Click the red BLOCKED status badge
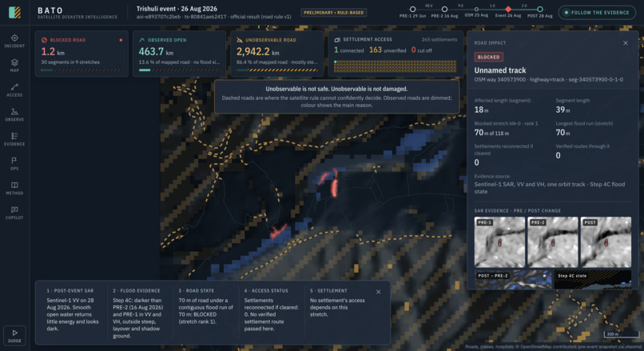Image resolution: width=644 pixels, height=351 pixels. pyautogui.click(x=489, y=57)
